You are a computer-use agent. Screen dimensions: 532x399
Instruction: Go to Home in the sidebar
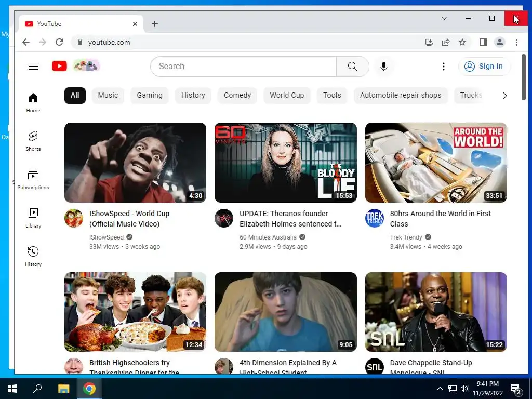33,103
